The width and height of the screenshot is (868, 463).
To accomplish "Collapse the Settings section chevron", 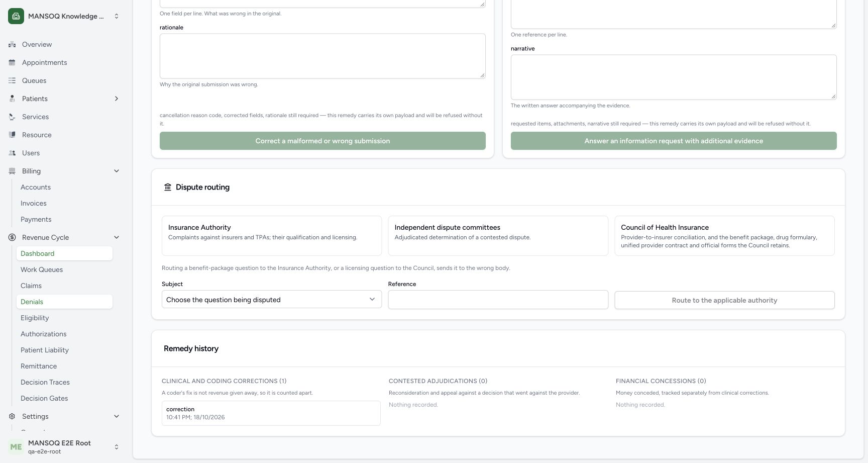I will (117, 416).
